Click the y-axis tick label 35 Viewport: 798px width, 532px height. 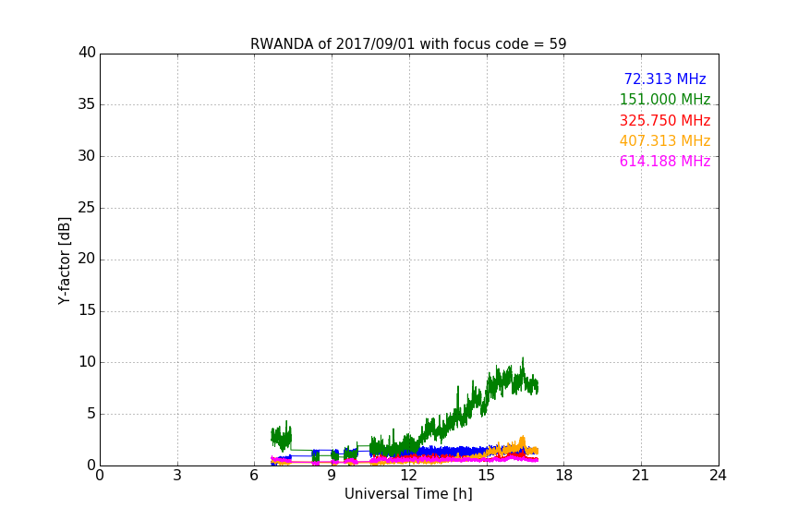click(87, 104)
